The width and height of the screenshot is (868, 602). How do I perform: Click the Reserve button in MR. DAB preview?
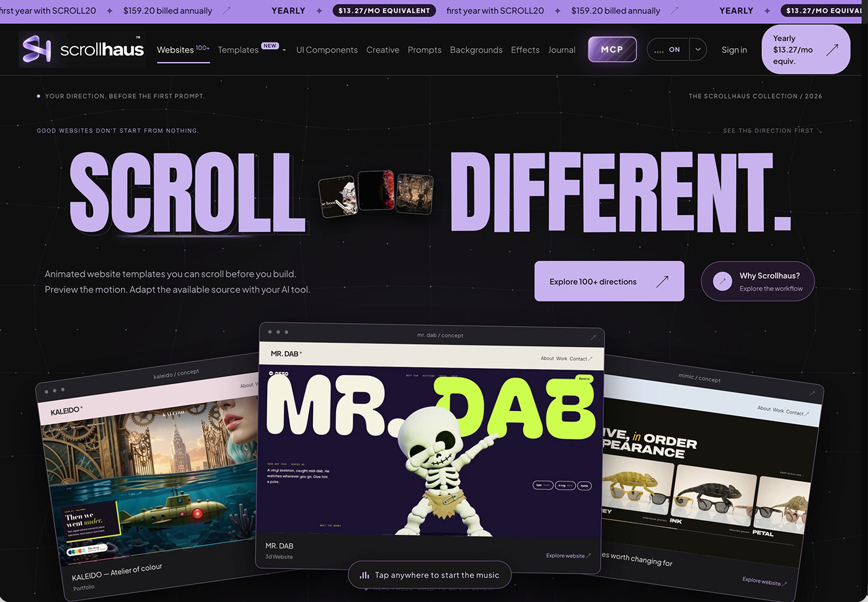[584, 378]
